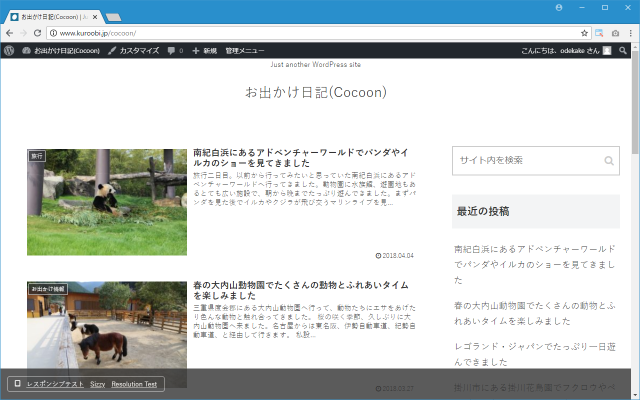
Task: Expand the 管理メニュー admin menu
Action: coord(245,50)
